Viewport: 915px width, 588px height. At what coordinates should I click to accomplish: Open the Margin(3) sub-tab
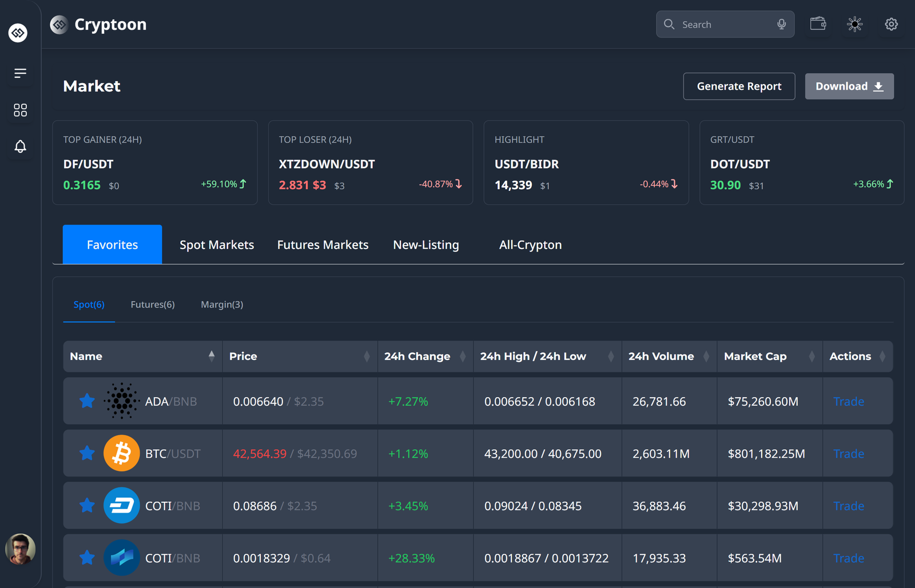point(222,305)
